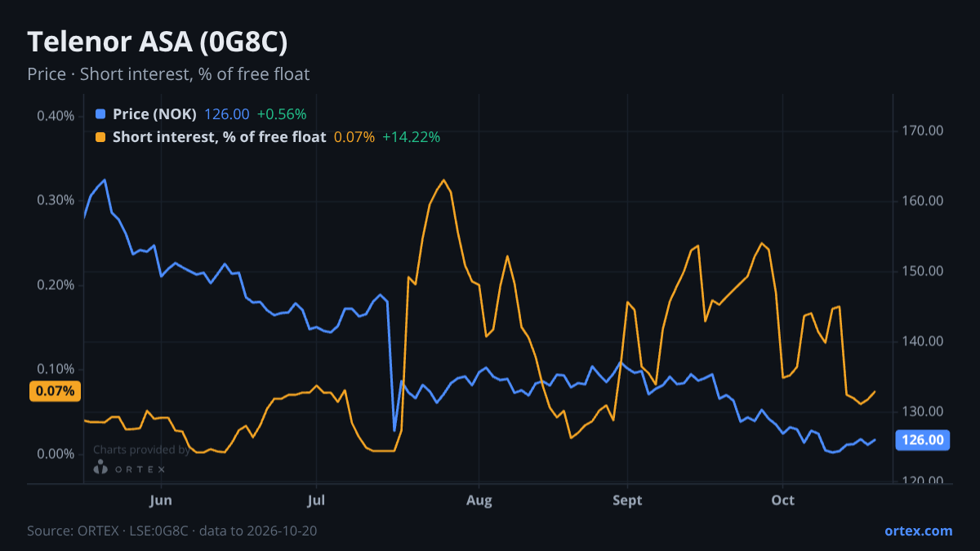The image size is (980, 551).
Task: Click the 0.10% left axis tick
Action: [56, 369]
